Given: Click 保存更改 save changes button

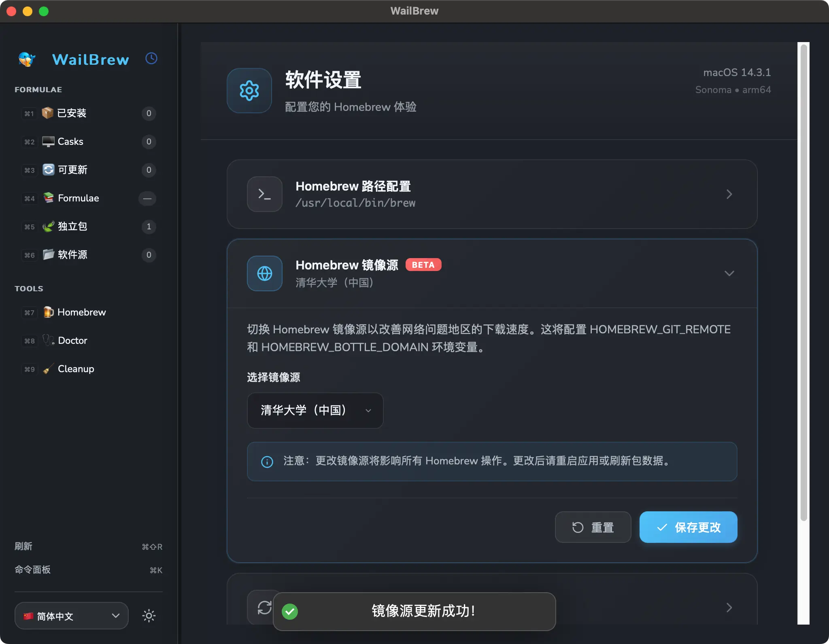Looking at the screenshot, I should click(688, 527).
